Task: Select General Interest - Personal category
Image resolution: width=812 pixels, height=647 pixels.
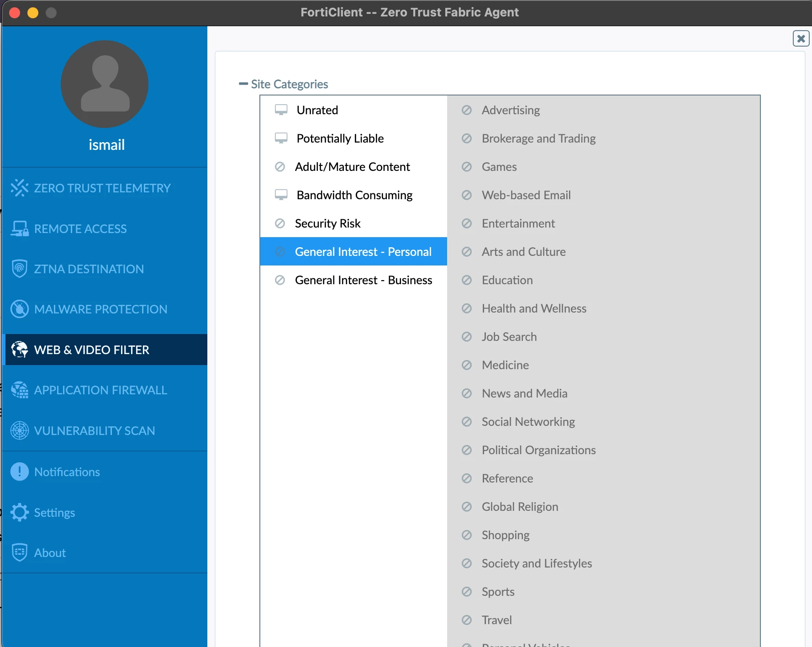Action: [353, 251]
